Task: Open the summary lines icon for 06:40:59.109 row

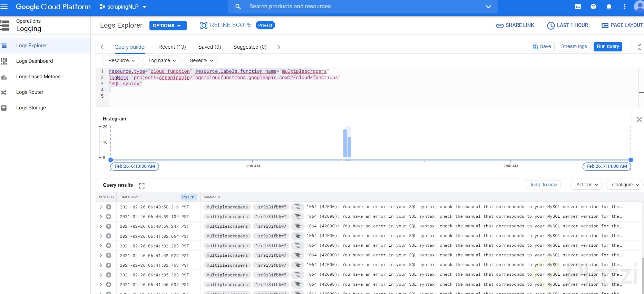Action: [297, 217]
